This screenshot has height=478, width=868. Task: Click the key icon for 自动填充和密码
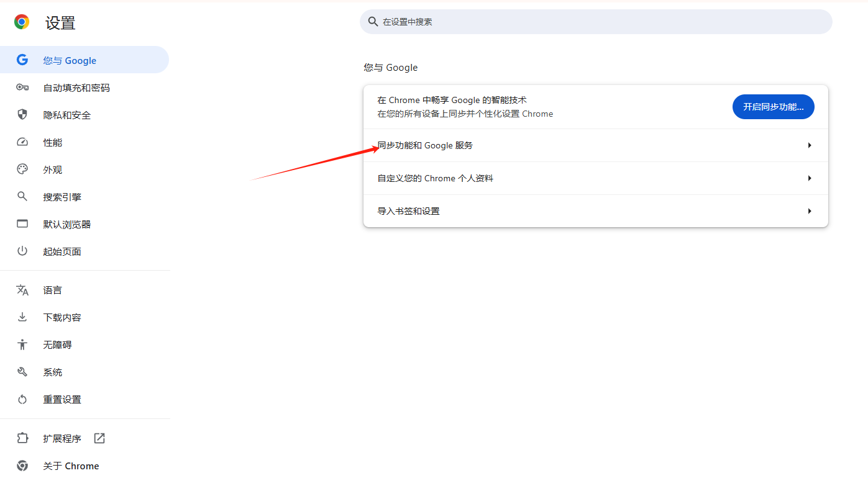coord(22,88)
